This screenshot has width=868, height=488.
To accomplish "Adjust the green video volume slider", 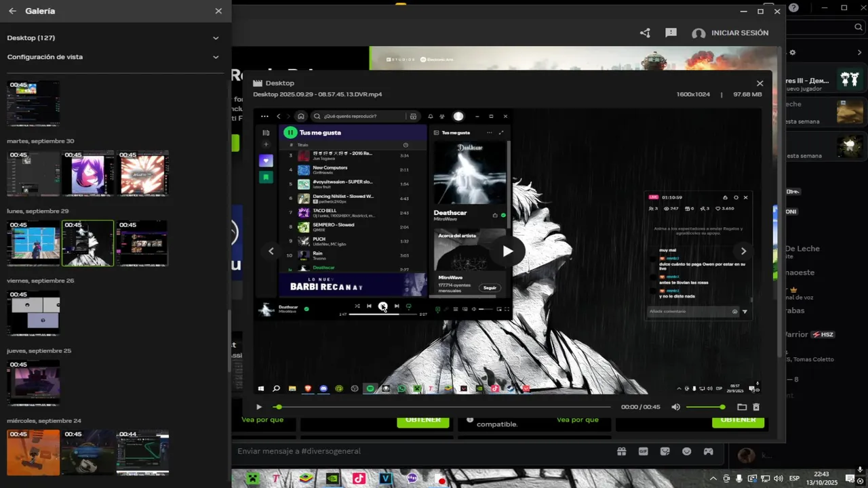I will 705,407.
